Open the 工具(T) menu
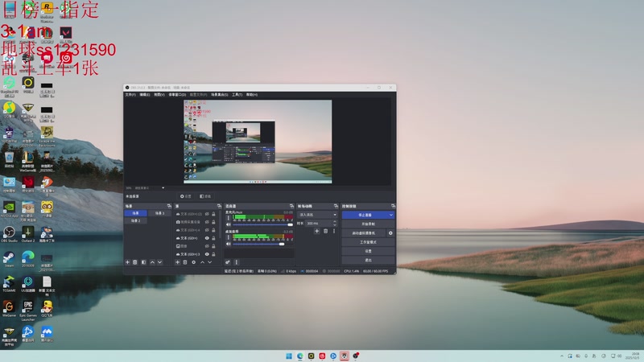644x362 pixels. [237, 94]
